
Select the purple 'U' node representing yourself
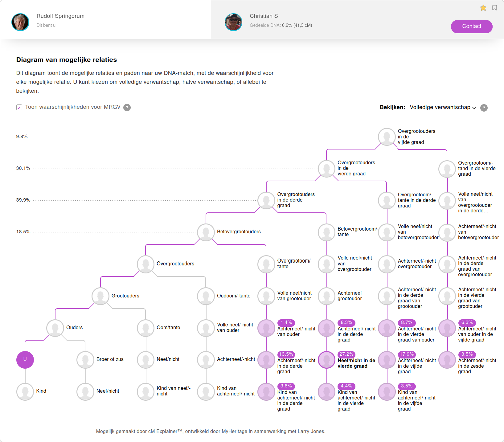pyautogui.click(x=25, y=360)
